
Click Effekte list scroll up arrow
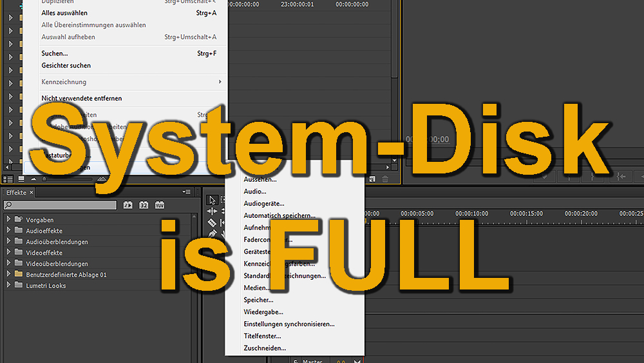click(194, 216)
